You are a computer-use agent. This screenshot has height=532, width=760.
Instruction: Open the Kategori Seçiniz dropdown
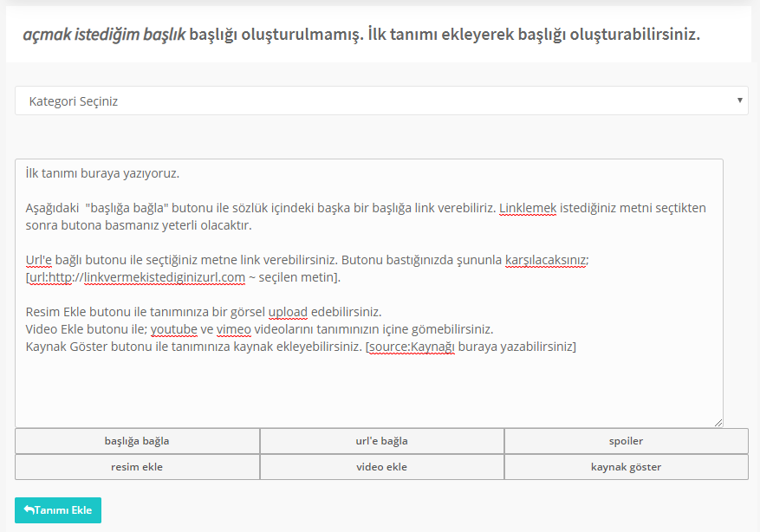point(381,101)
